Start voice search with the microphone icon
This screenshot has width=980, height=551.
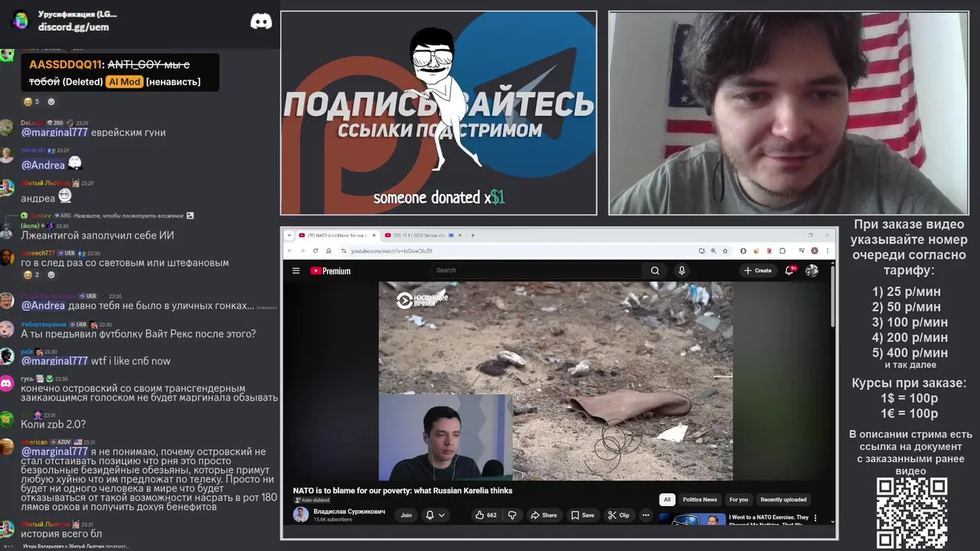click(681, 270)
